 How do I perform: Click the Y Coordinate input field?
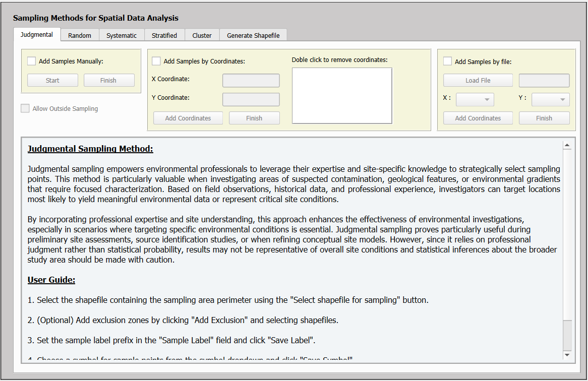(x=251, y=99)
